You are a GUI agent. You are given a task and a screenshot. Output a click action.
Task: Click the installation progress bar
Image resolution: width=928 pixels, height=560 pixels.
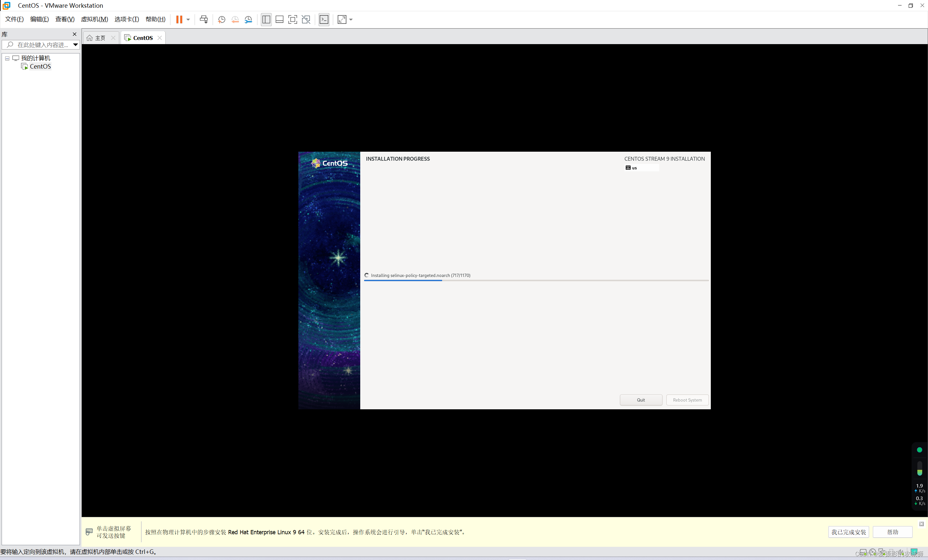tap(536, 280)
